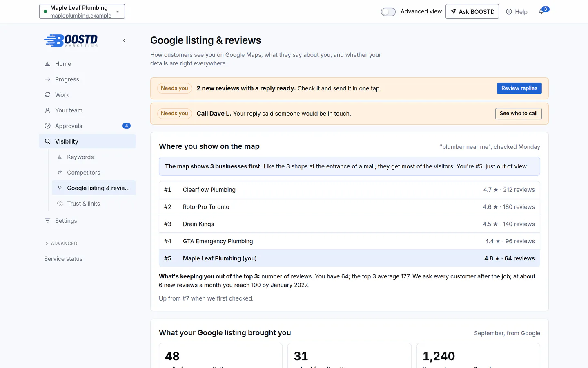Open the Your team section
Viewport: 588px width, 368px height.
pyautogui.click(x=87, y=110)
